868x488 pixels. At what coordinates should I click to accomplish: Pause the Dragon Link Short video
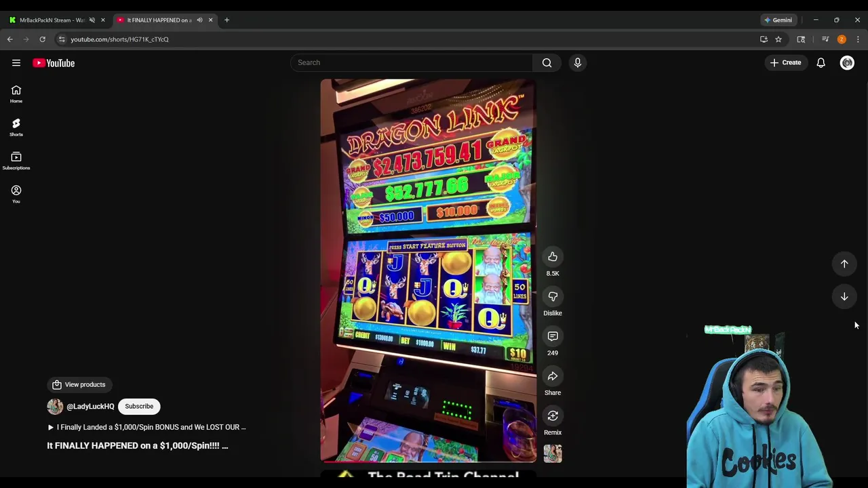click(x=429, y=270)
